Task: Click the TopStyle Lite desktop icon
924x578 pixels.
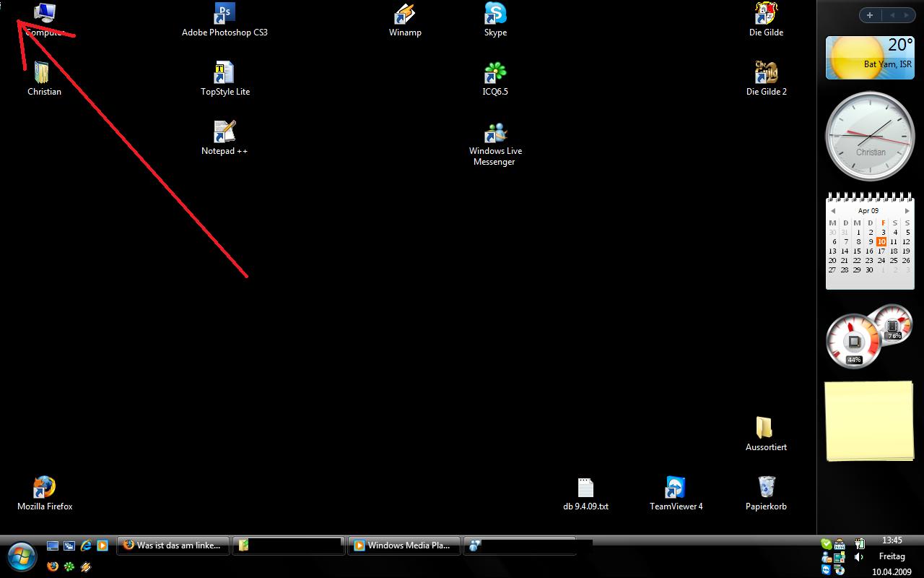Action: 225,79
